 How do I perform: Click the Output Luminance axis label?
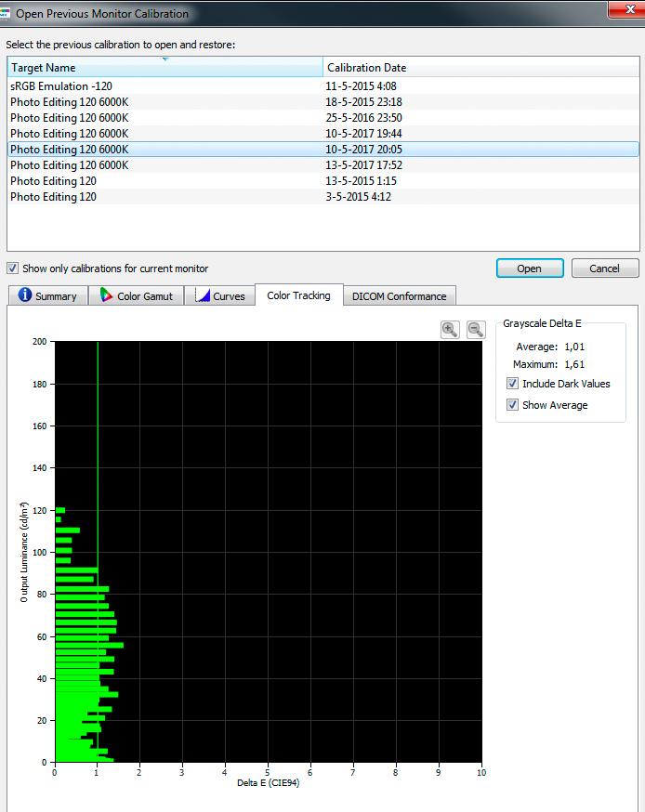[x=24, y=552]
